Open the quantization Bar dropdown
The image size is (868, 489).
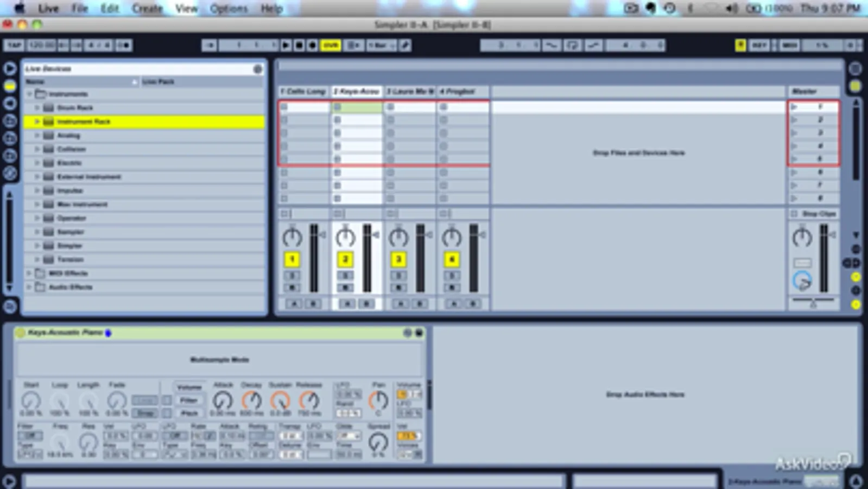381,46
